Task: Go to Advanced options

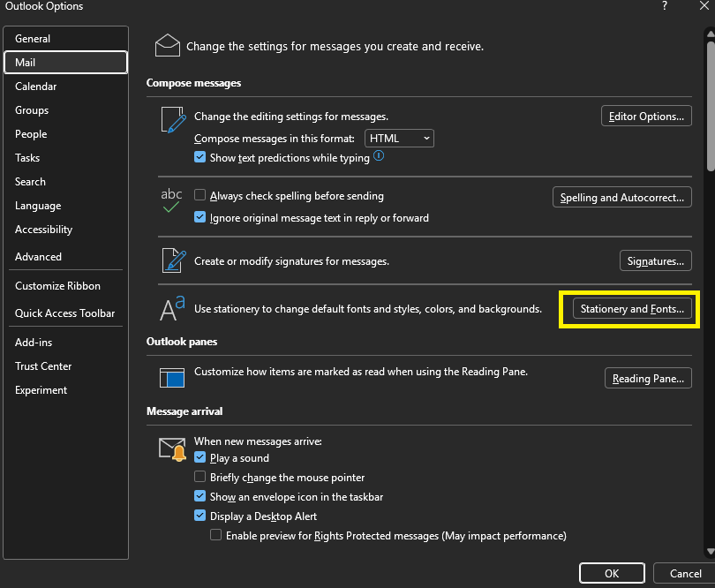Action: 65,257
